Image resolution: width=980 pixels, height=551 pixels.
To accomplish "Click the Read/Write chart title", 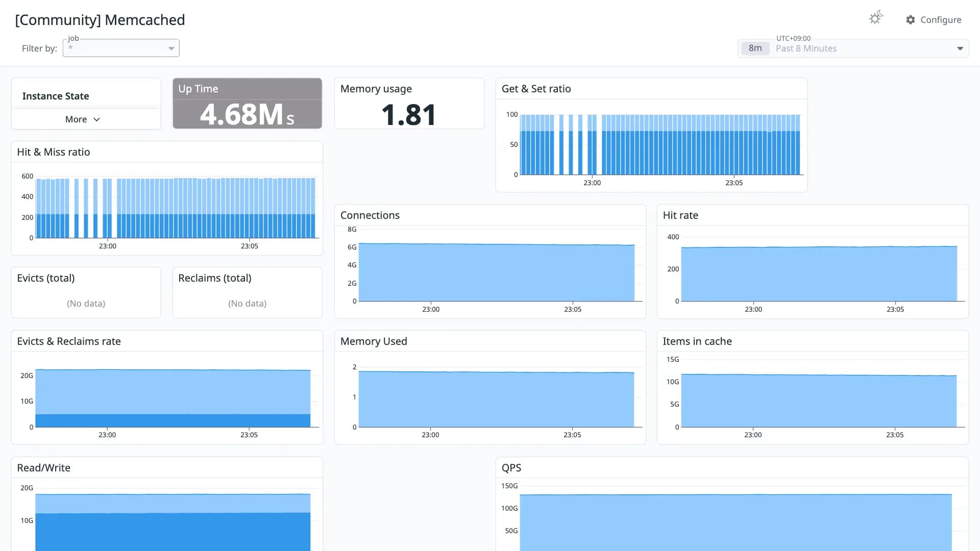I will pos(44,468).
